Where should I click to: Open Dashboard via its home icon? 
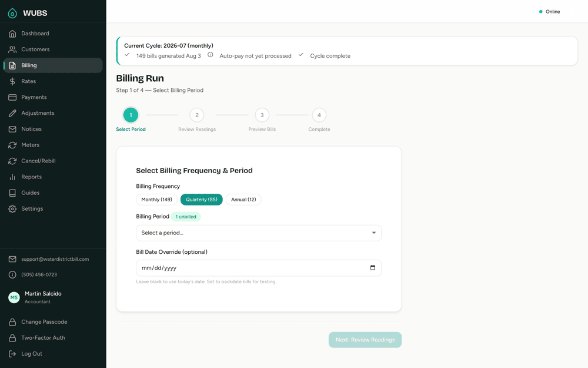tap(12, 34)
